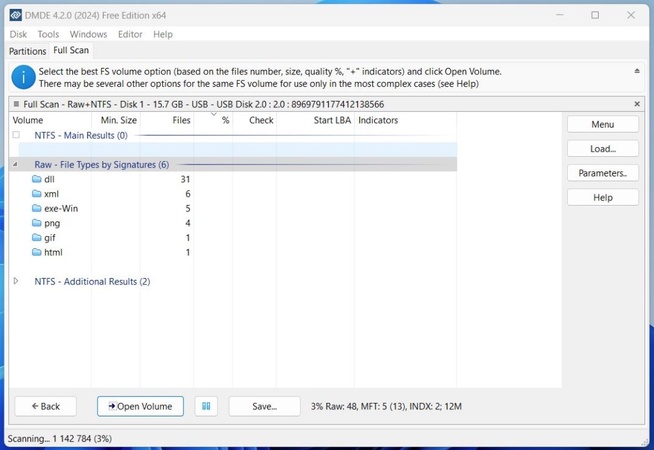This screenshot has width=654, height=450.
Task: Open the Windows menu
Action: pos(88,34)
